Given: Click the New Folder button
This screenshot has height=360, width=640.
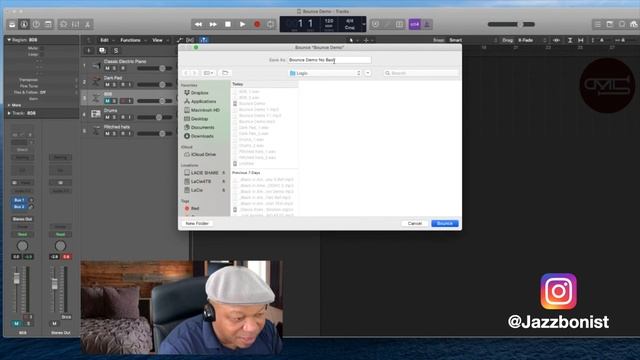Looking at the screenshot, I should click(x=197, y=224).
